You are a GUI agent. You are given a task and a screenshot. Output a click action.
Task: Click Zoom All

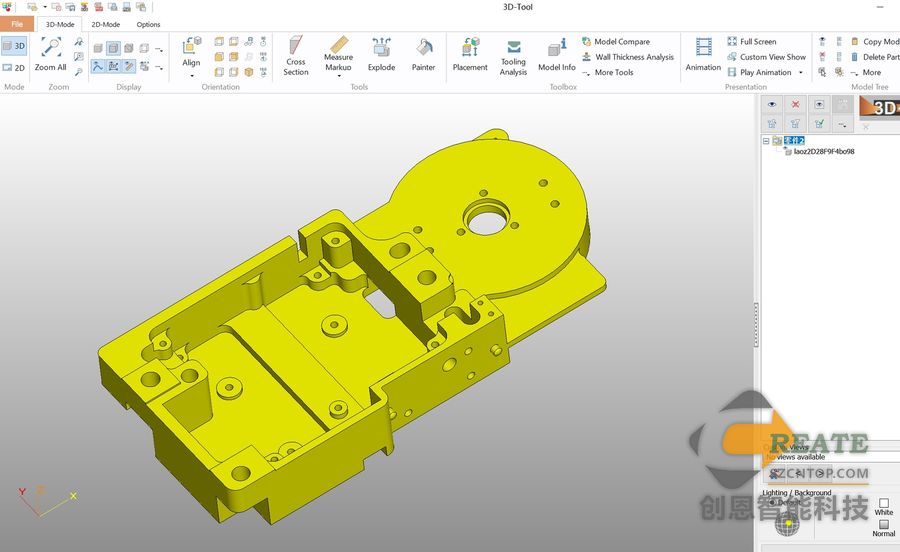(51, 55)
